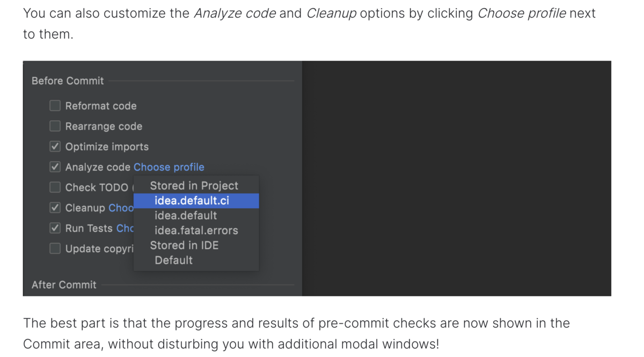Enable the Update copyright checkbox
This screenshot has height=357, width=644.
tap(55, 249)
